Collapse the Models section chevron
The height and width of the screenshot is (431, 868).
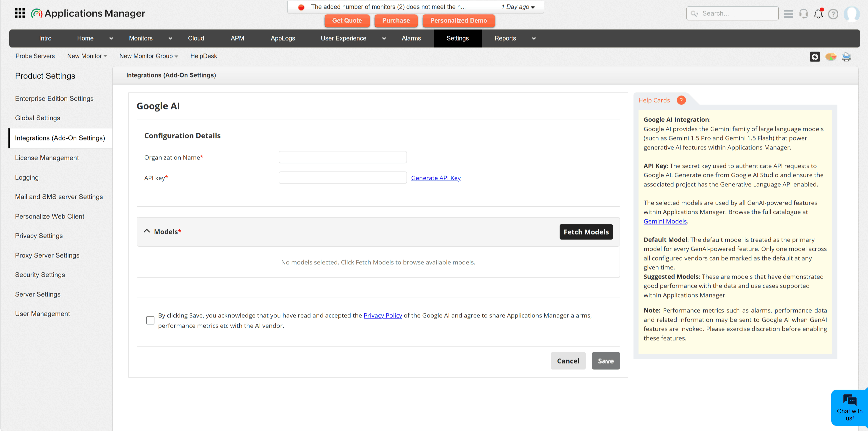[147, 231]
